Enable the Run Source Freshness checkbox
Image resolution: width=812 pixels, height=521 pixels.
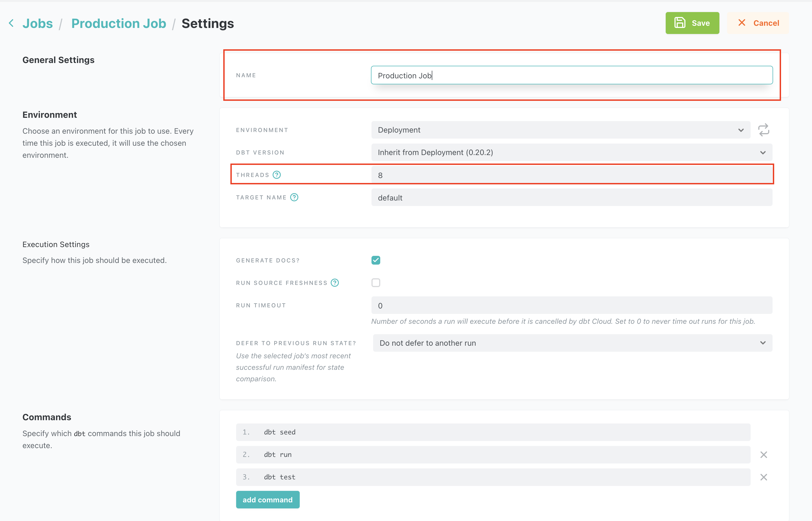376,283
